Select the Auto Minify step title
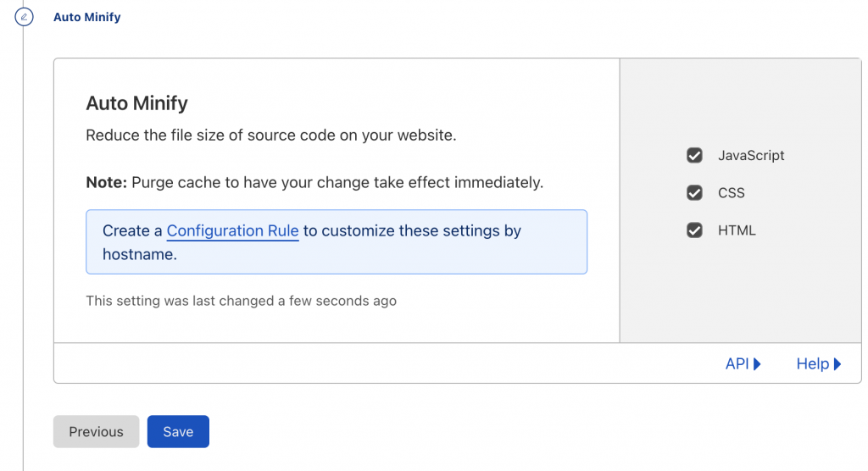868x471 pixels. click(x=87, y=17)
